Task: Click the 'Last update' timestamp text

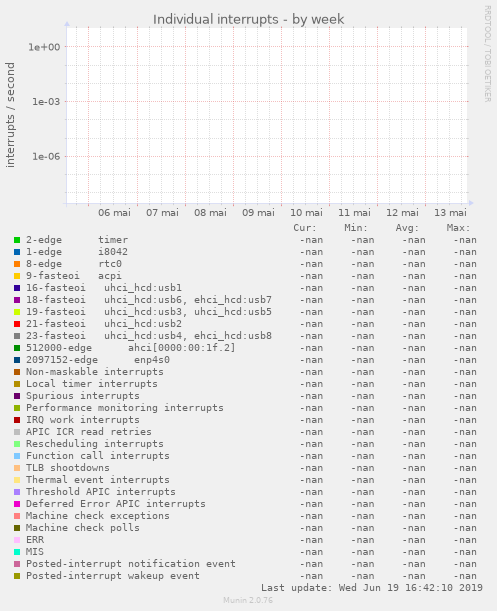Action: (372, 588)
